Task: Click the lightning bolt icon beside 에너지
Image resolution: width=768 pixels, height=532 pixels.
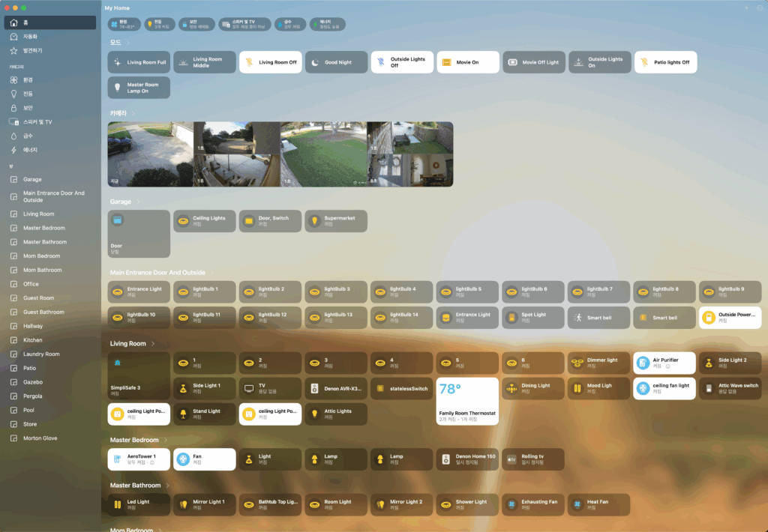Action: [13, 150]
